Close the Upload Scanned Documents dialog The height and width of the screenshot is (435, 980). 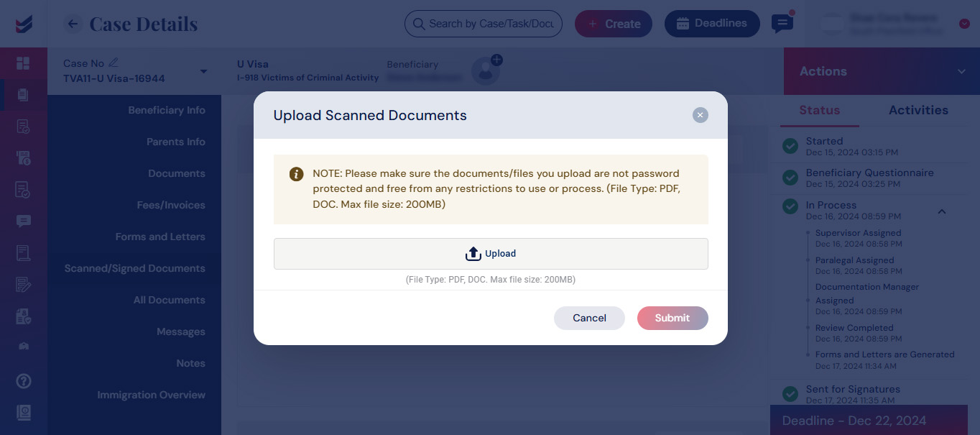[701, 115]
